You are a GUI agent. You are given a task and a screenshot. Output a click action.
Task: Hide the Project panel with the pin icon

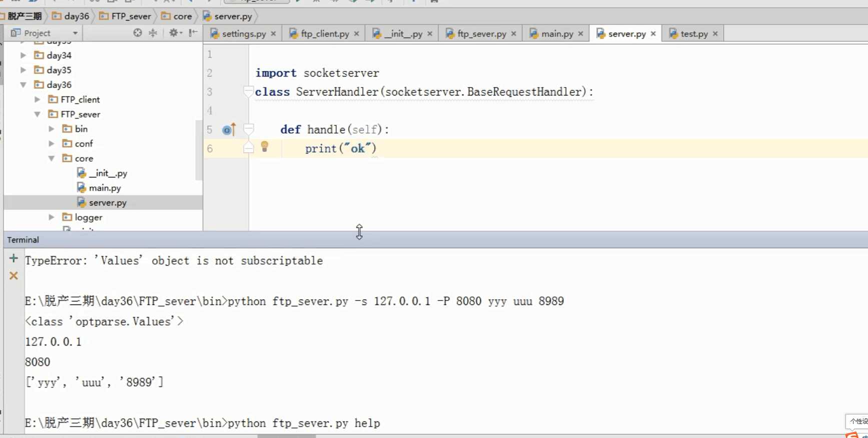click(193, 33)
